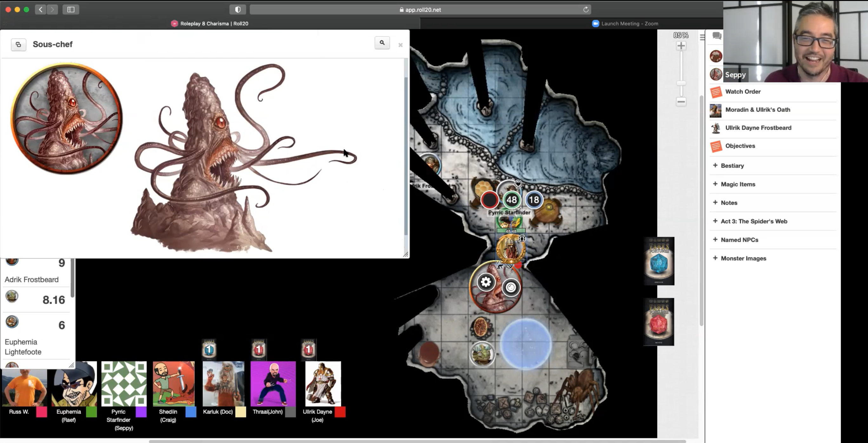Switch to Launch Meeting - Zoom tab

click(625, 23)
